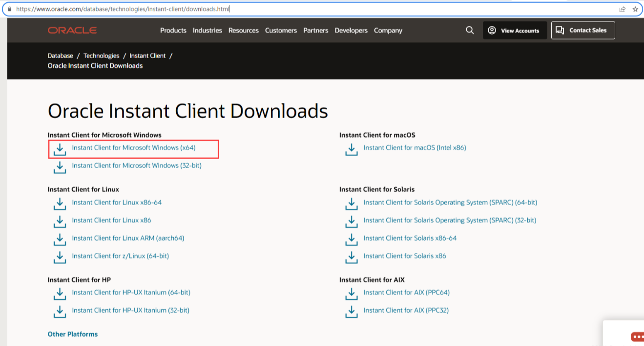Image resolution: width=644 pixels, height=346 pixels.
Task: Open Instant Client for Microsoft Windows (32-bit)
Action: [x=137, y=165]
